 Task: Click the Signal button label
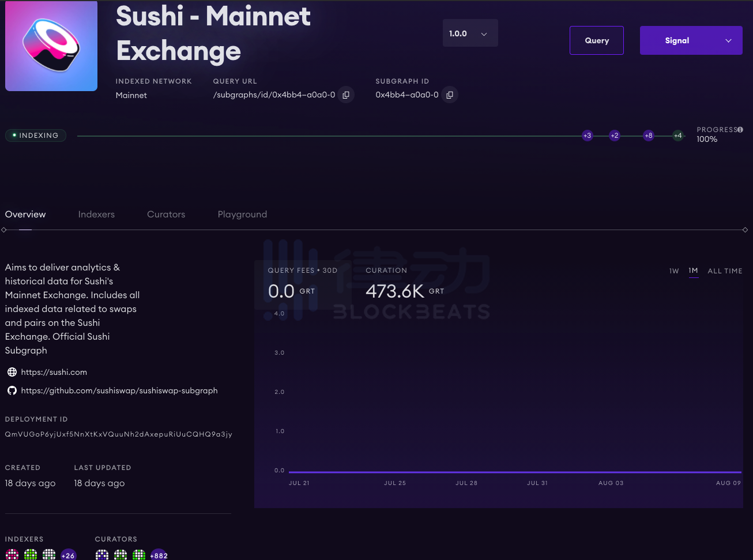point(677,40)
